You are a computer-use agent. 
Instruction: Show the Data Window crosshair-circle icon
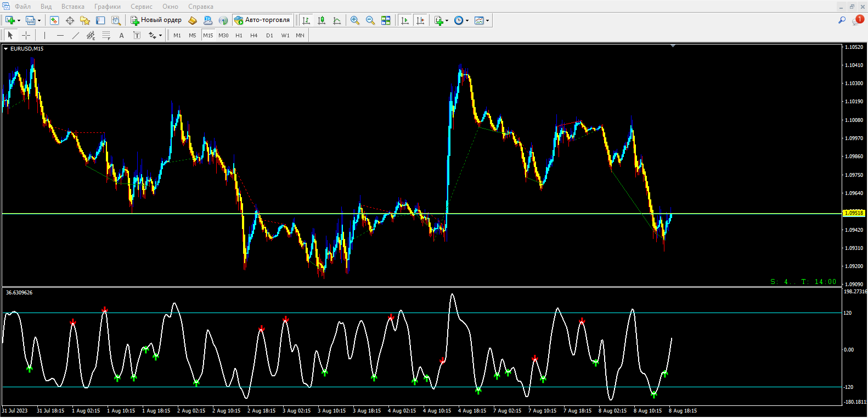tap(70, 20)
